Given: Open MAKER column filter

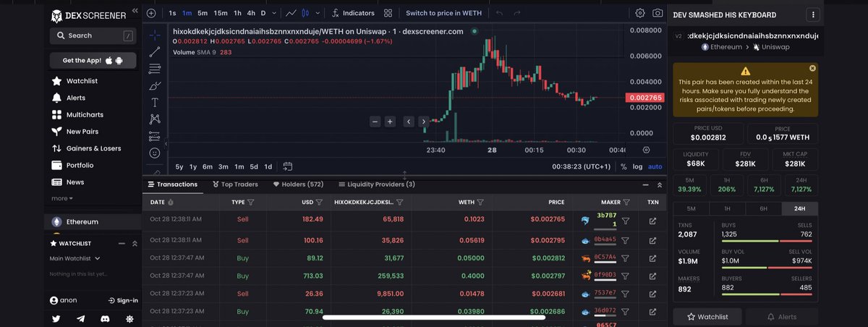Looking at the screenshot, I should (626, 203).
